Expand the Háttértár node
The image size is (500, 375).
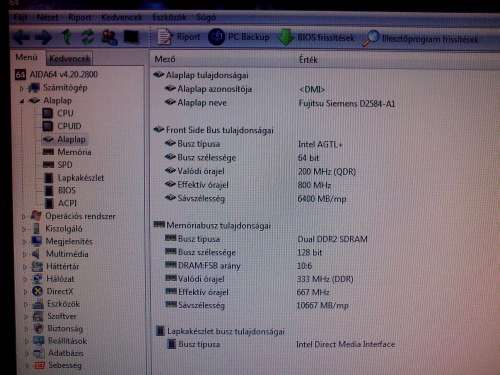(25, 267)
